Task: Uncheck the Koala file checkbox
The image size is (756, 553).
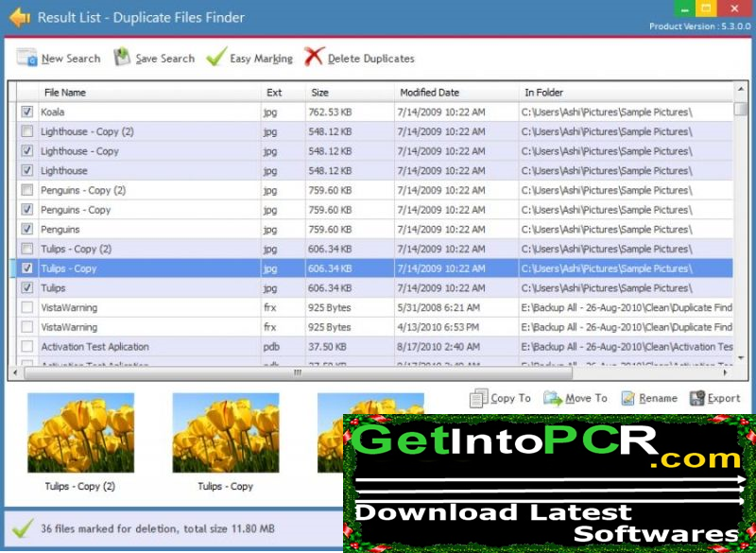Action: coord(27,112)
